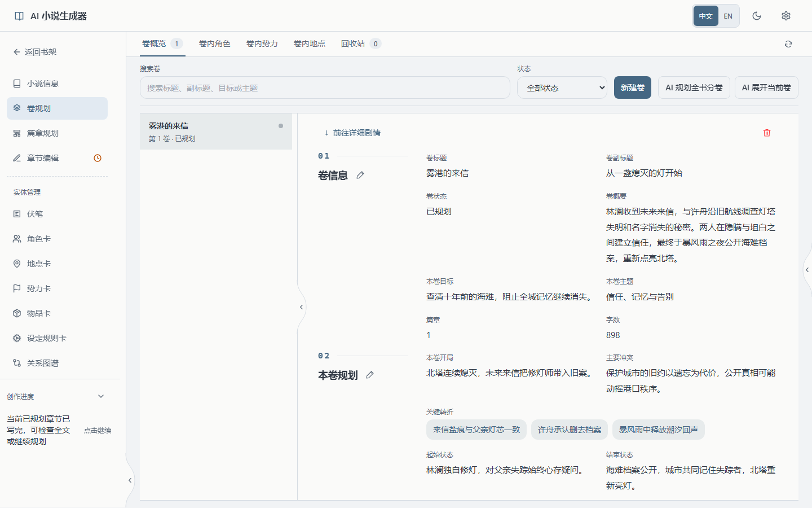Image resolution: width=812 pixels, height=508 pixels.
Task: Delete the volume with the red trash icon
Action: click(767, 133)
